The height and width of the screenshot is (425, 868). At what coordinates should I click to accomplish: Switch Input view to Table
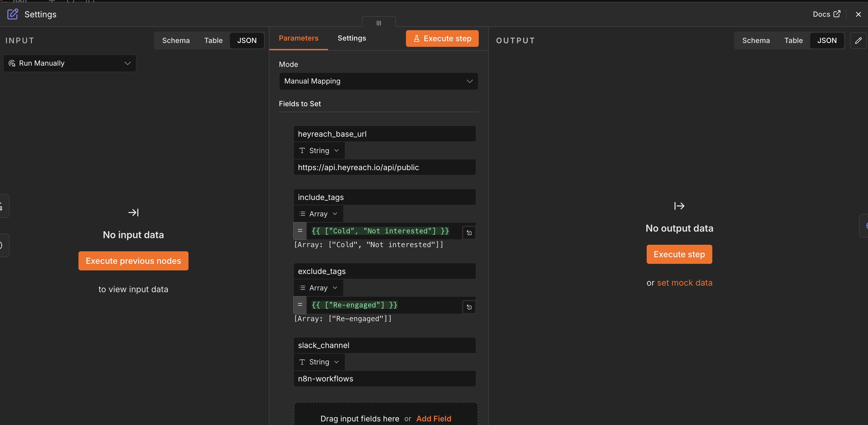[213, 41]
